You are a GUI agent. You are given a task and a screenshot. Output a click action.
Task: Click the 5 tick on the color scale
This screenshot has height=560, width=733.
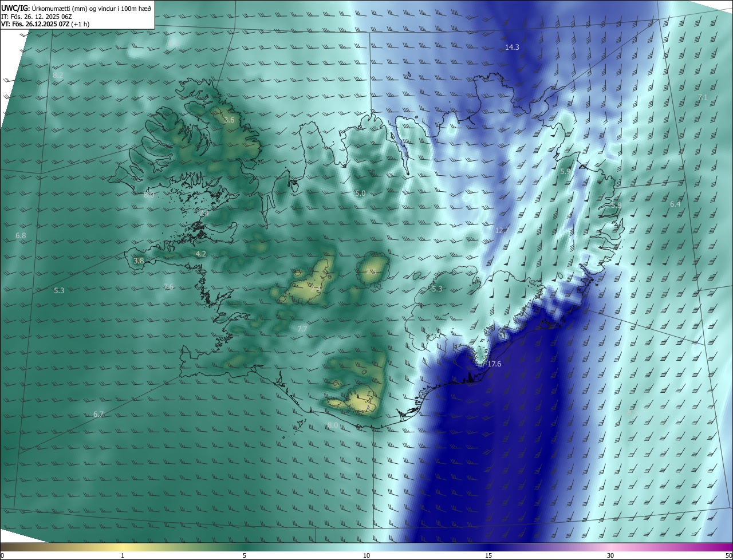[245, 555]
